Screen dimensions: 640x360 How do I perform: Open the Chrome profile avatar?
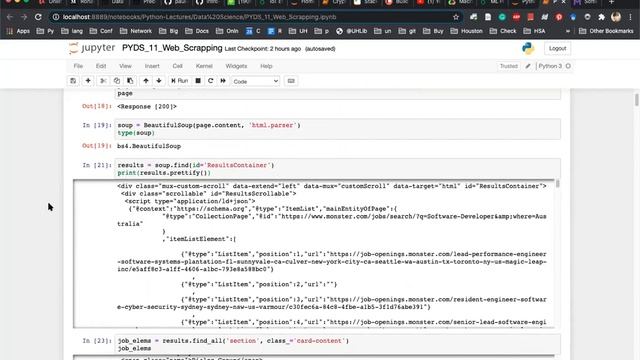point(616,17)
